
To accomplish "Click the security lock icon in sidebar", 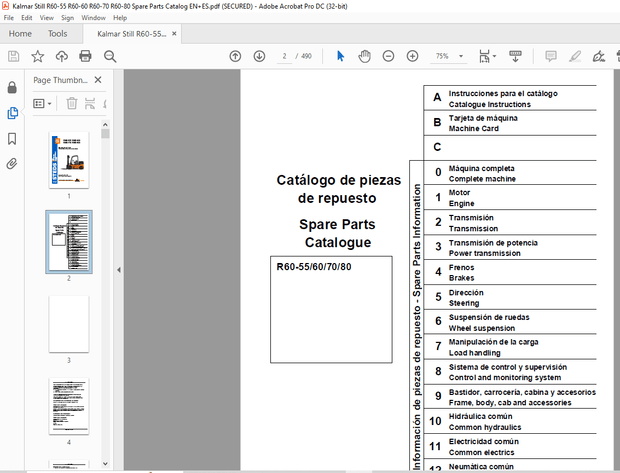I will point(12,87).
